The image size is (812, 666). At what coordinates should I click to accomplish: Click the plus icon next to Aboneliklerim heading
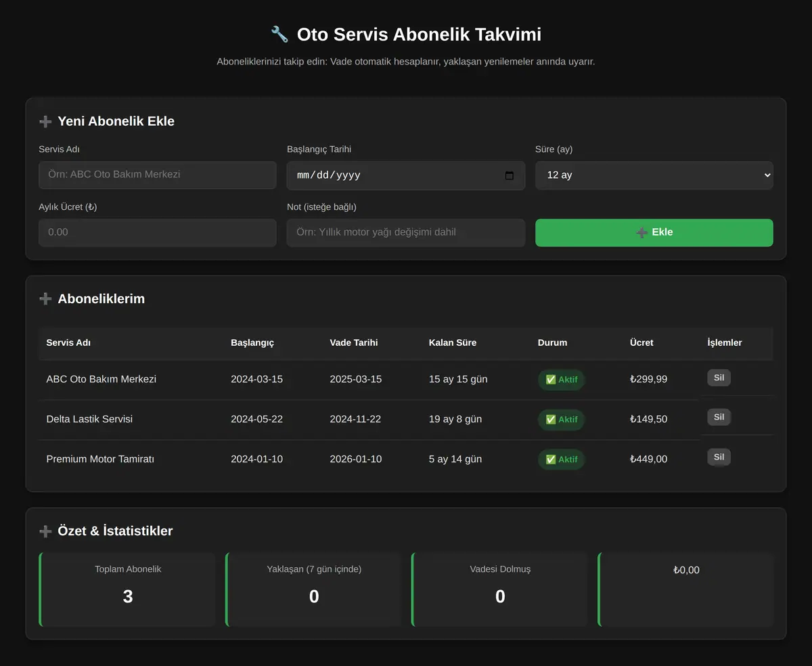[x=45, y=298]
